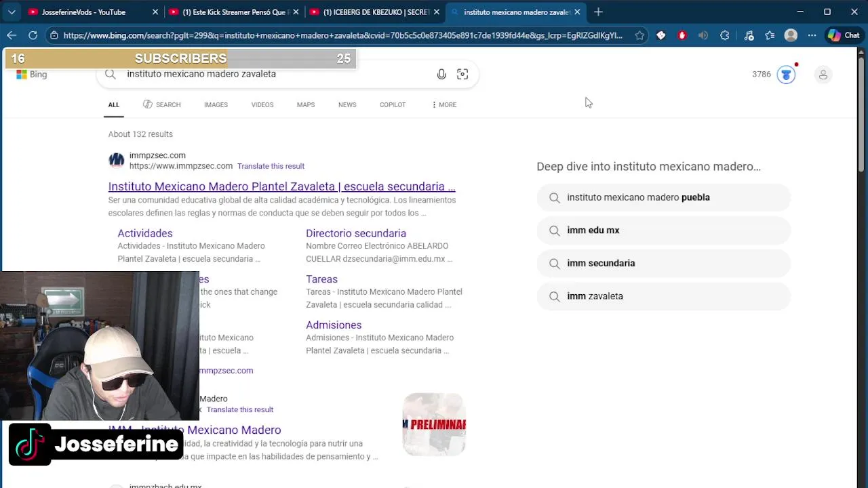Select the COPILOT tab
The width and height of the screenshot is (868, 488).
tap(393, 104)
